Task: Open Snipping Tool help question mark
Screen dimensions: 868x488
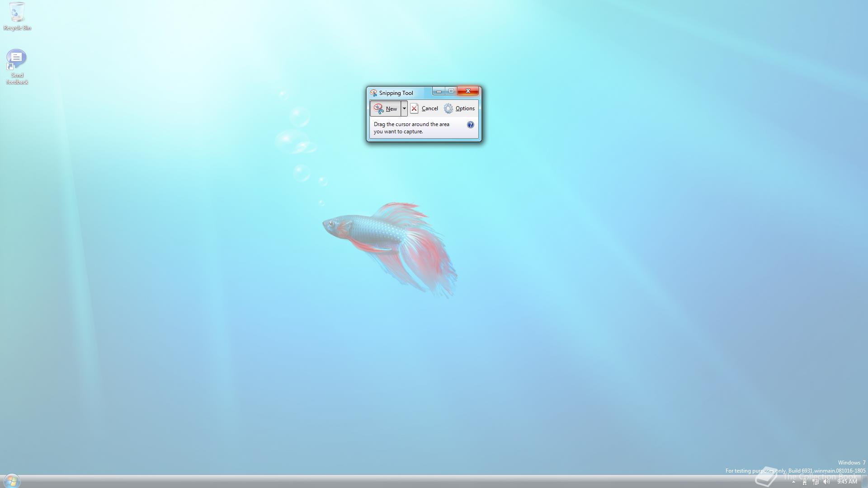Action: click(471, 125)
